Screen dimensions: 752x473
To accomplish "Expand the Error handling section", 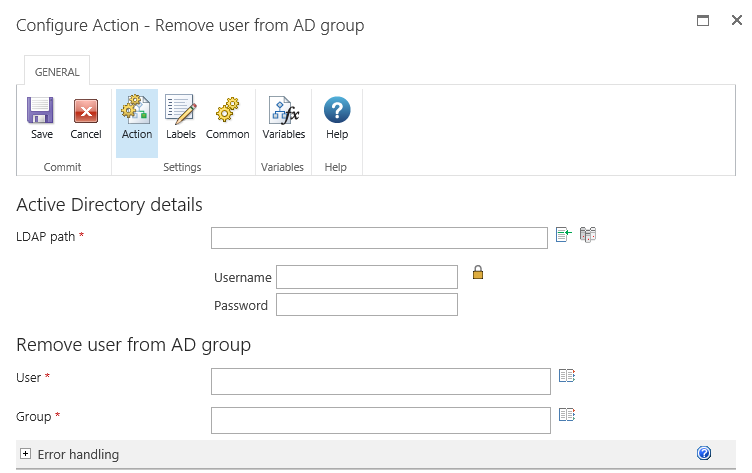I will coord(26,454).
